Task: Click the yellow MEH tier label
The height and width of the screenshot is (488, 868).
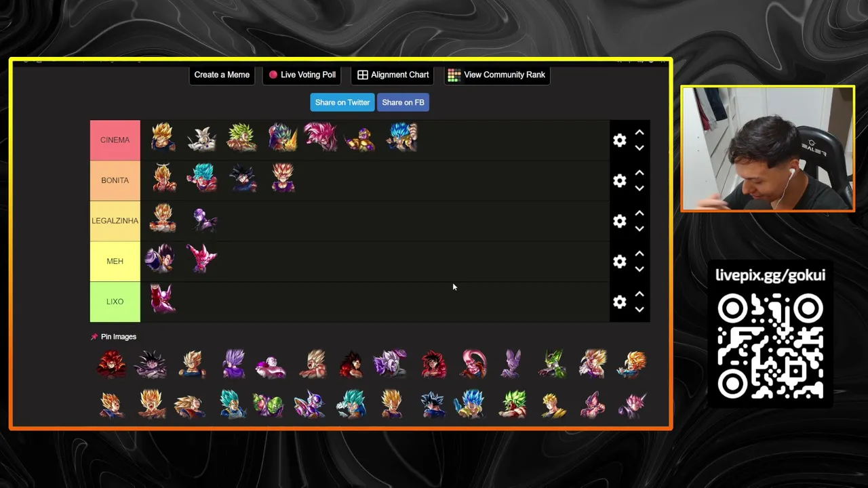Action: tap(115, 262)
